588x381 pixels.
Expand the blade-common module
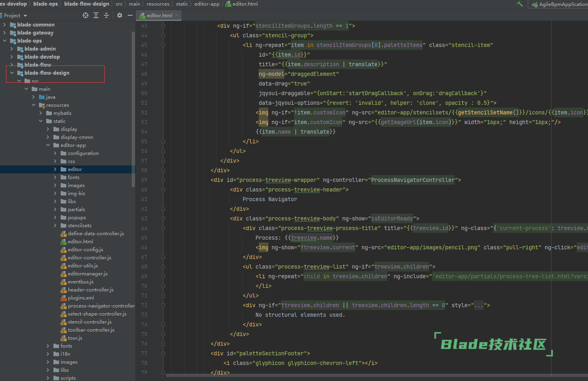tap(4, 24)
